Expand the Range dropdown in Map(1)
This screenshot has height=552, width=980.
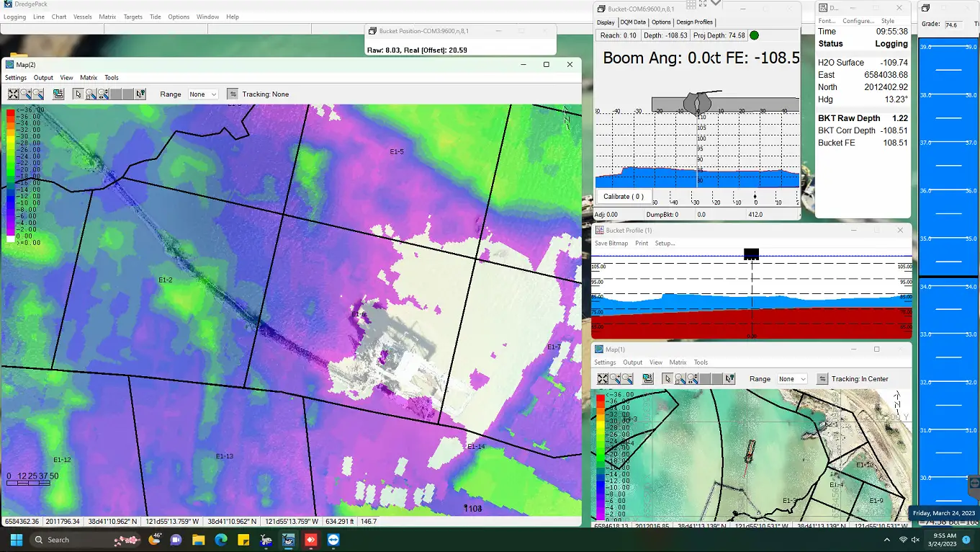click(792, 379)
